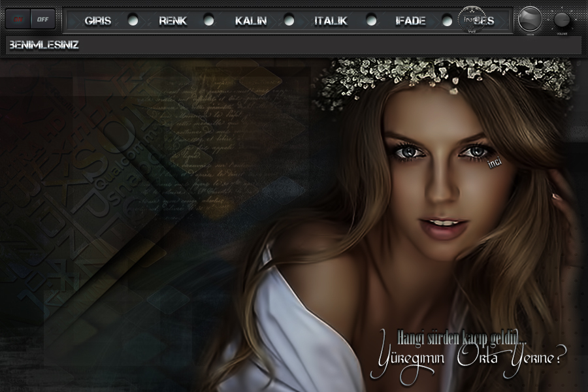This screenshot has height=392, width=588.
Task: Click the BENIMLESINIZ text bar
Action: [293, 46]
